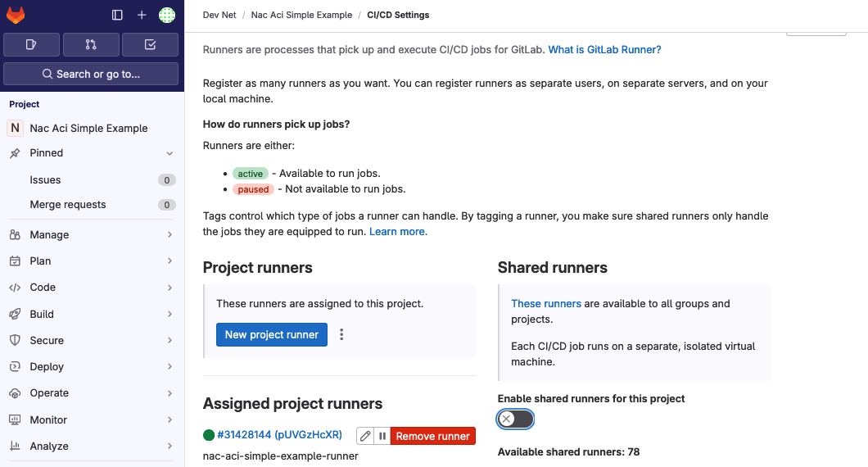Click the Deploy icon

(15, 367)
